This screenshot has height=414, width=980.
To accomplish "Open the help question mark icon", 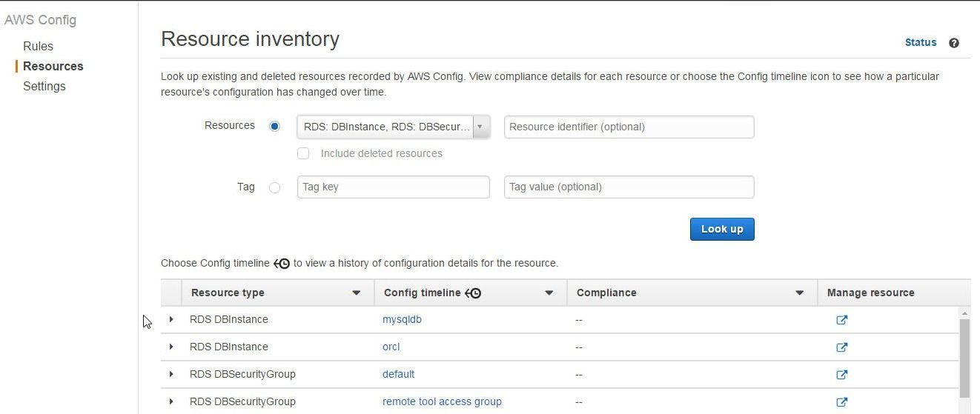I will (954, 43).
